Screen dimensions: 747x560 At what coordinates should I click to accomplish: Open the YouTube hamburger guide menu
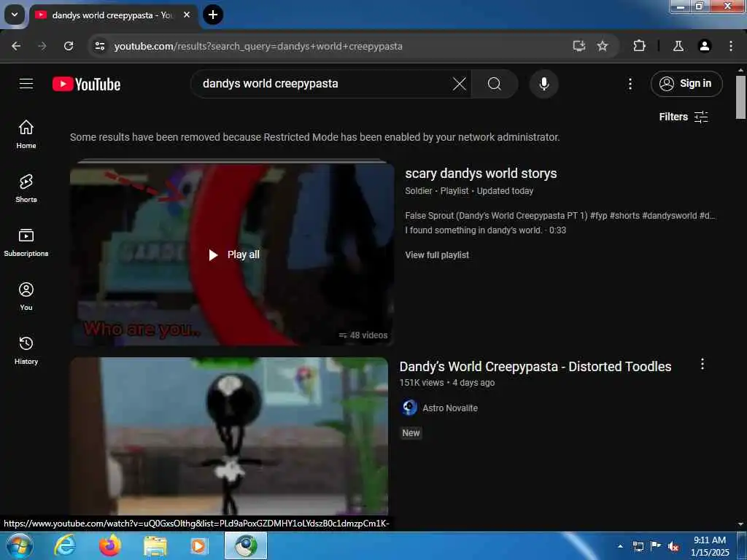coord(26,84)
